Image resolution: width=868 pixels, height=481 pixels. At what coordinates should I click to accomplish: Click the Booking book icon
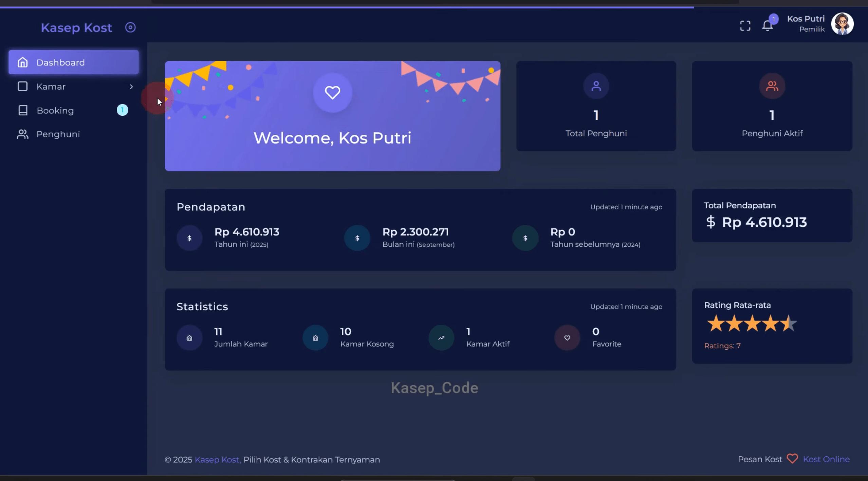pos(23,110)
